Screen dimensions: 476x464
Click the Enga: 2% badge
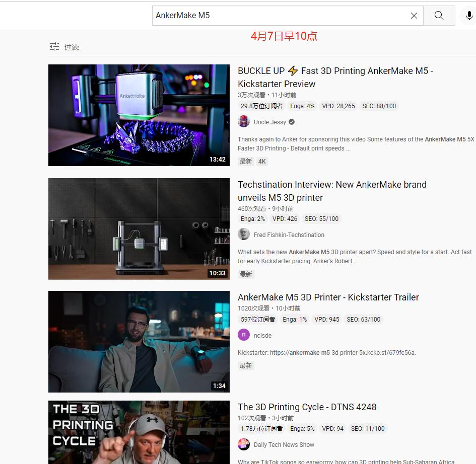pyautogui.click(x=252, y=218)
